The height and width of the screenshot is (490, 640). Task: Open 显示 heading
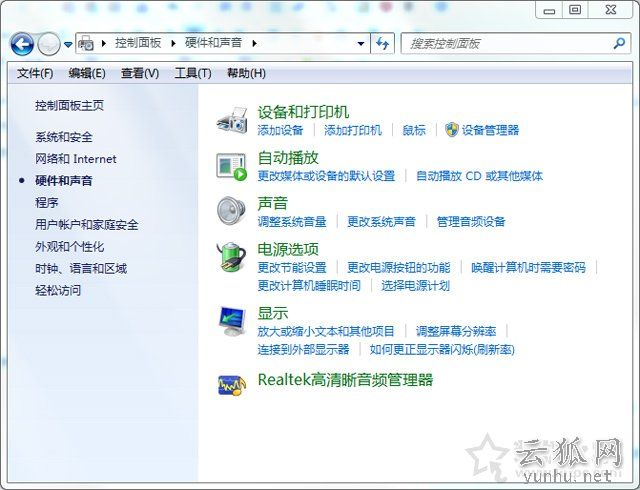273,313
